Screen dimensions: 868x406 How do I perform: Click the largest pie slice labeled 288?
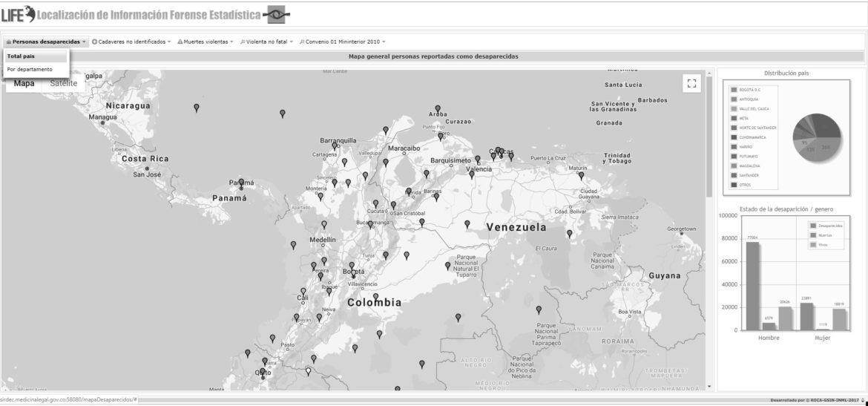825,148
